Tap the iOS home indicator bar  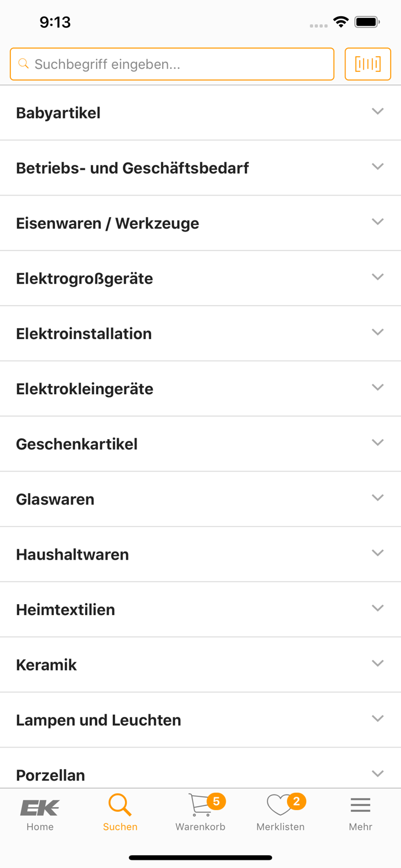(200, 857)
